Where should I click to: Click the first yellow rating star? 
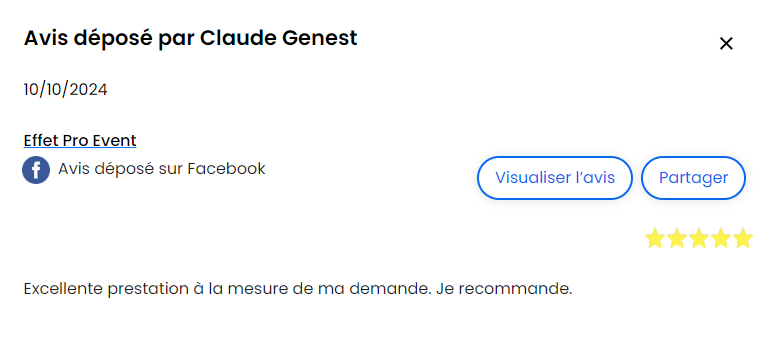tap(654, 238)
